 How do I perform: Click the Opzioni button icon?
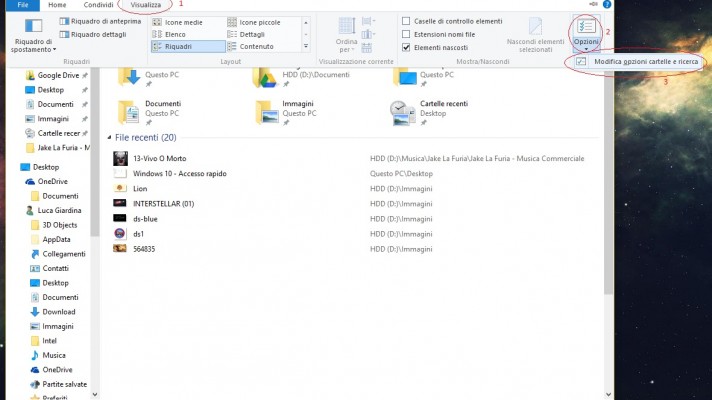(586, 26)
